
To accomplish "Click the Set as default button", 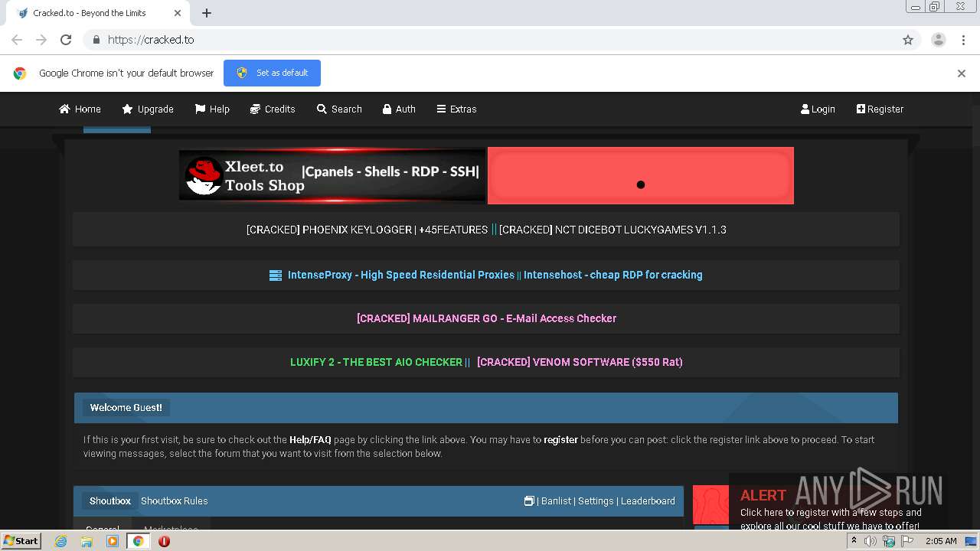I will [x=272, y=73].
